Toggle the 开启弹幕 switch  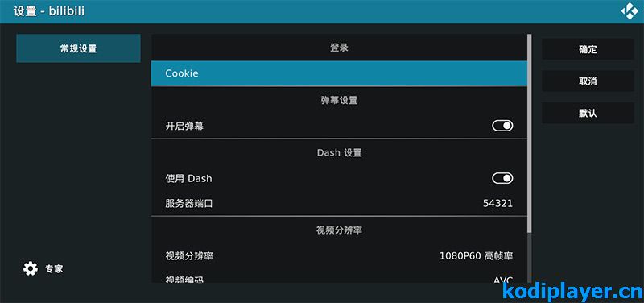point(502,126)
